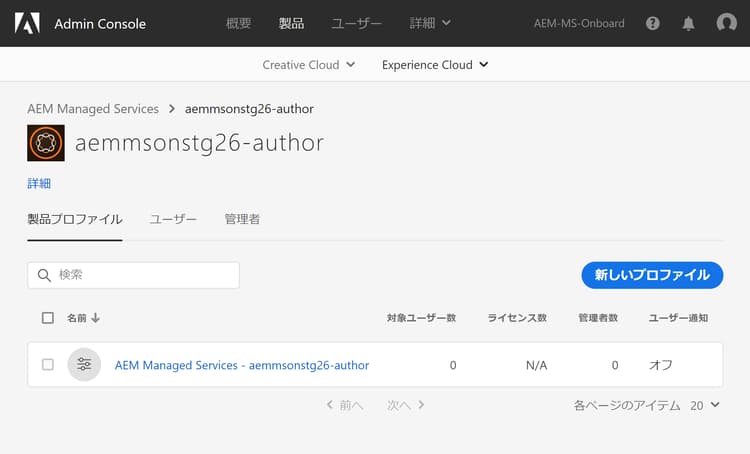This screenshot has height=454, width=750.
Task: Click the profile settings sliders icon
Action: (x=84, y=365)
